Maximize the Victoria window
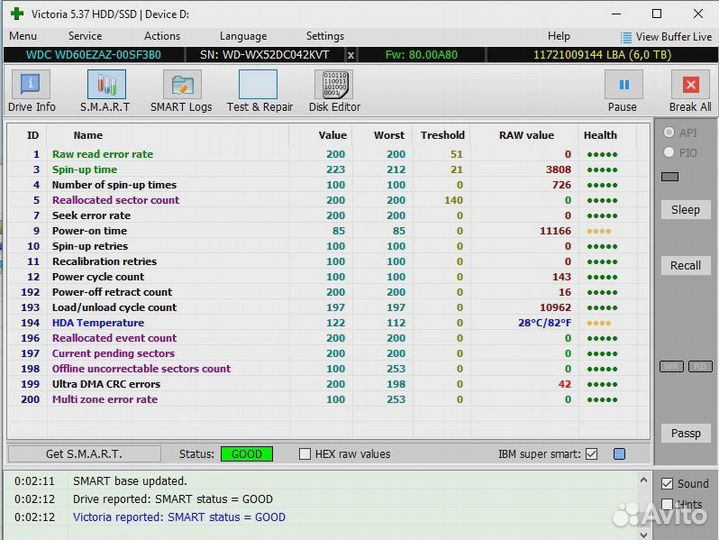Viewport: 719px width, 540px height. (x=657, y=14)
